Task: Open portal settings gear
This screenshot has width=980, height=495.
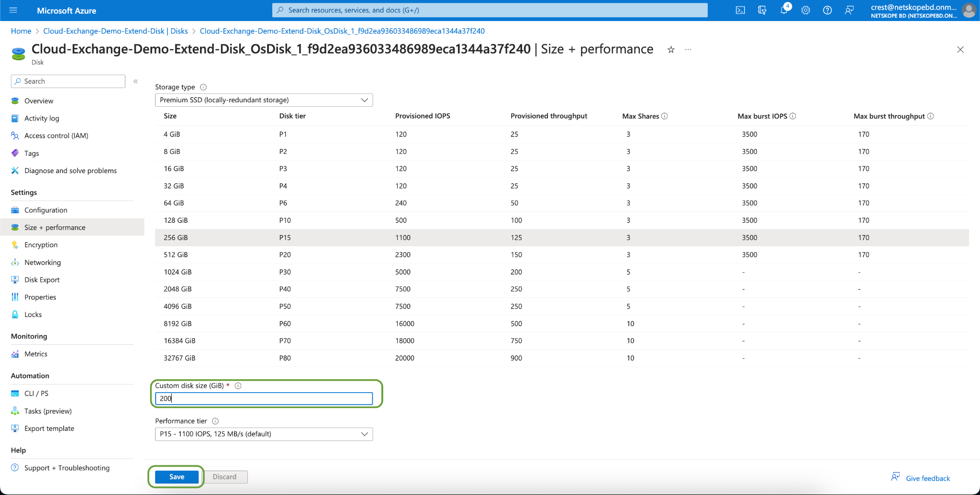Action: 806,10
